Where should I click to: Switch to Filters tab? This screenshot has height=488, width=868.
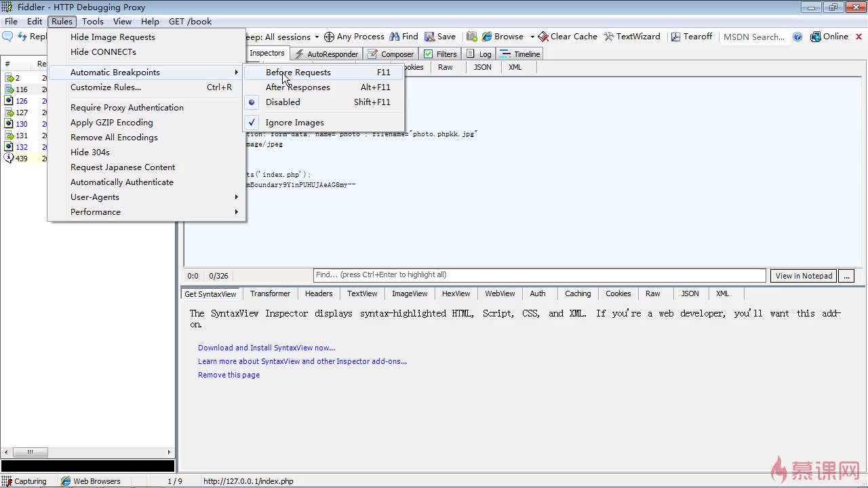[x=440, y=54]
